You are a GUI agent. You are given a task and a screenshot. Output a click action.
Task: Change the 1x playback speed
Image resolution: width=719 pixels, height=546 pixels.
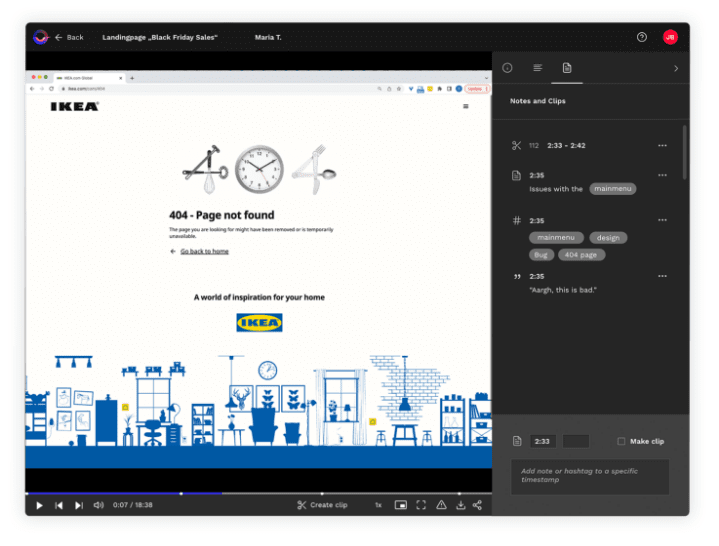(378, 505)
